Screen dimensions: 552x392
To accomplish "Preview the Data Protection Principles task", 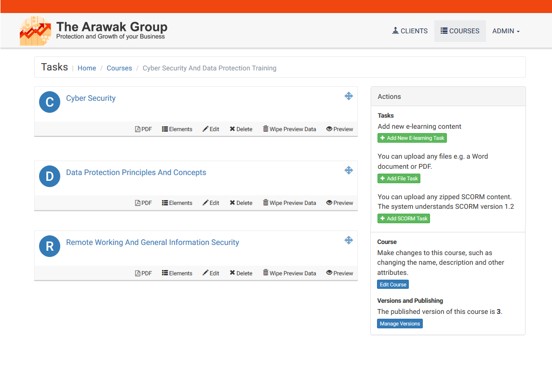I will (340, 203).
